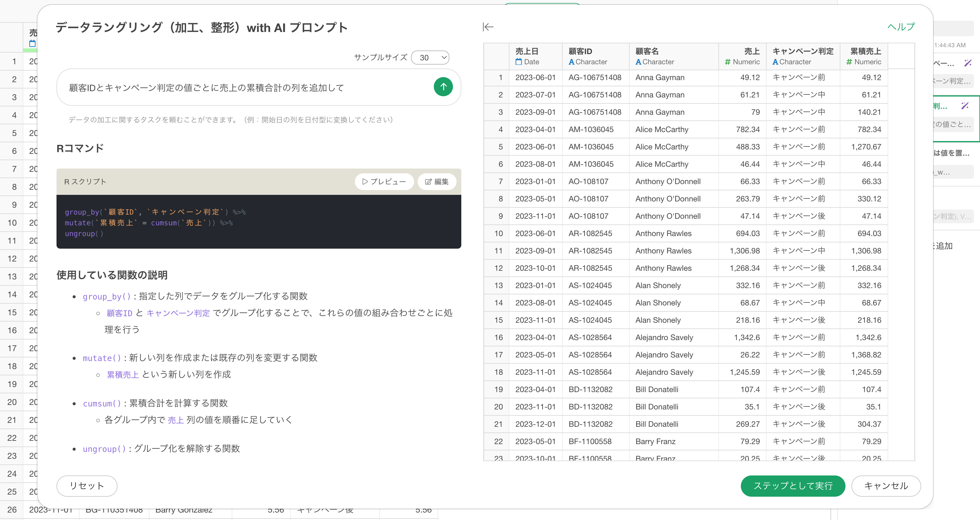Screen dimensions: 980x520
Task: Submit the AI prompt with green arrow button
Action: [443, 87]
